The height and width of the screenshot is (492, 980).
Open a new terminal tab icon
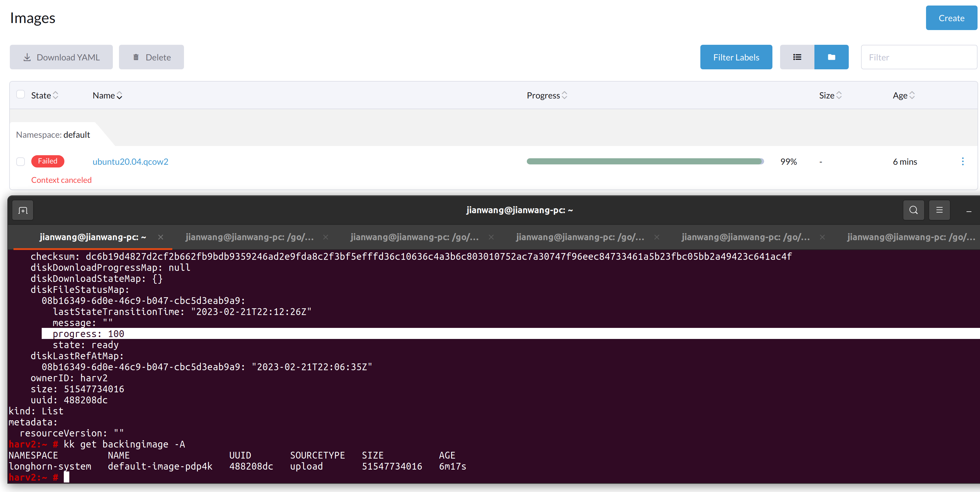23,210
